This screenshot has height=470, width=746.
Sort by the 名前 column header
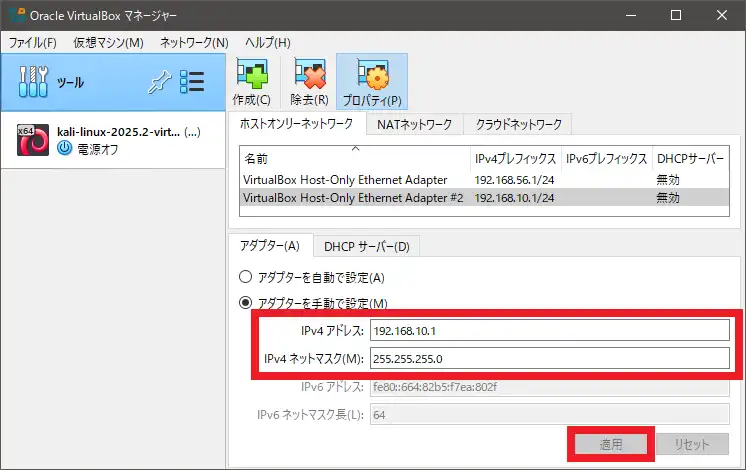[355, 158]
